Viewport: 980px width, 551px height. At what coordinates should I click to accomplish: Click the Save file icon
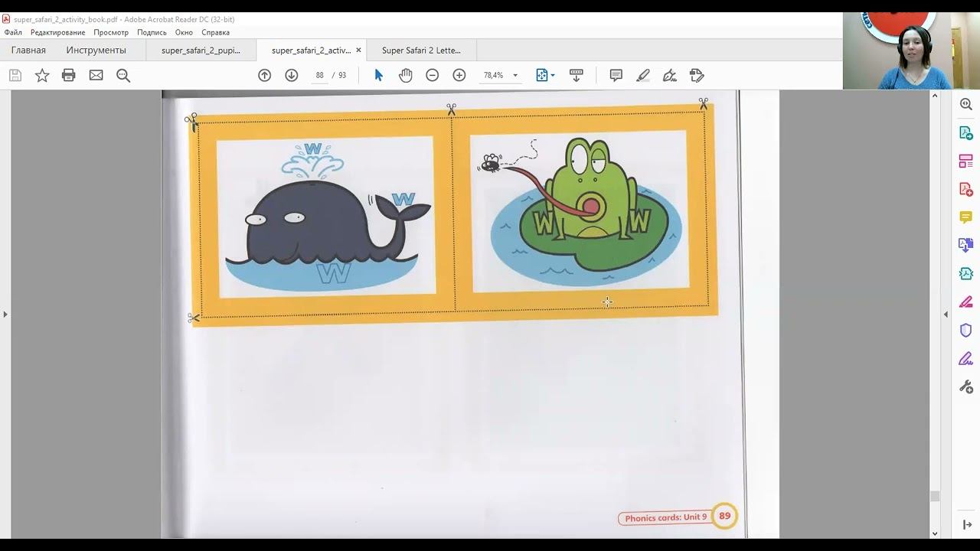coord(15,75)
